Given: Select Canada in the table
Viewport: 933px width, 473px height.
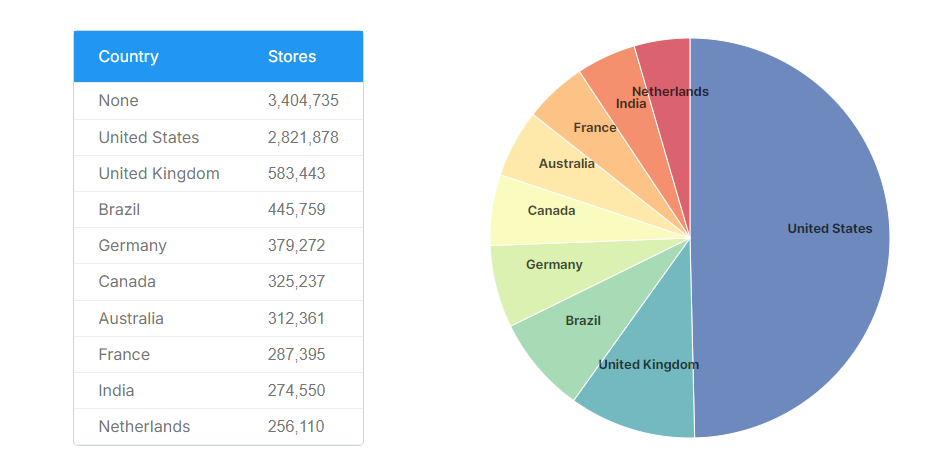Looking at the screenshot, I should point(127,281).
